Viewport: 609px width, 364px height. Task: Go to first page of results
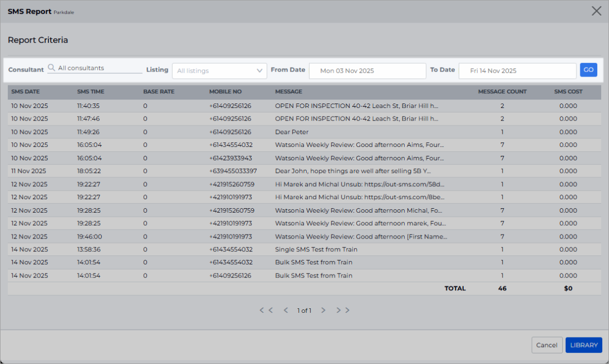(x=266, y=310)
